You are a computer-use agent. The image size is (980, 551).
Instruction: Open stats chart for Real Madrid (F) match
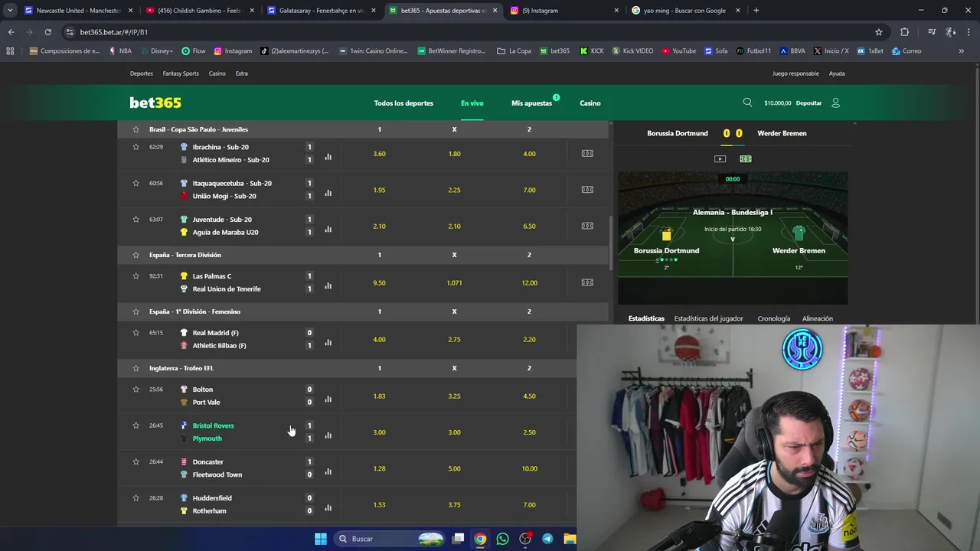328,342
